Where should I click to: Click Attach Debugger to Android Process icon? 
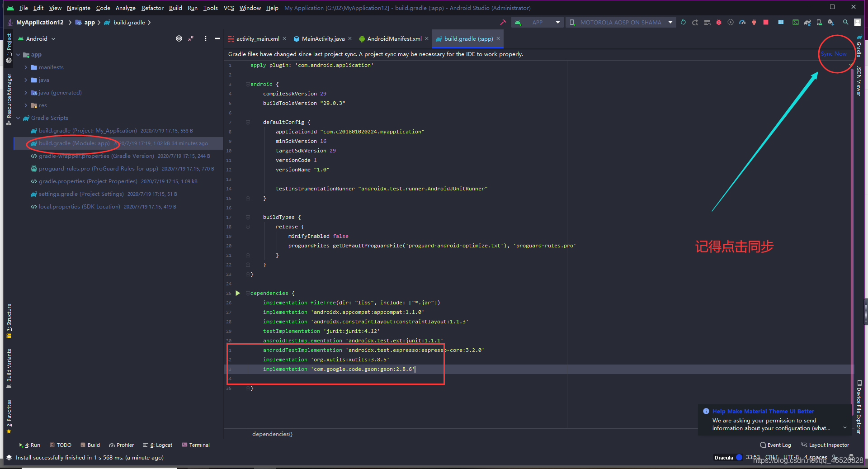(754, 22)
